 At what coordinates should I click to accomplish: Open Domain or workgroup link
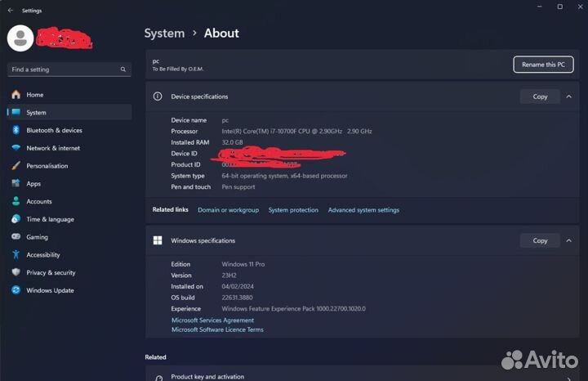coord(228,210)
